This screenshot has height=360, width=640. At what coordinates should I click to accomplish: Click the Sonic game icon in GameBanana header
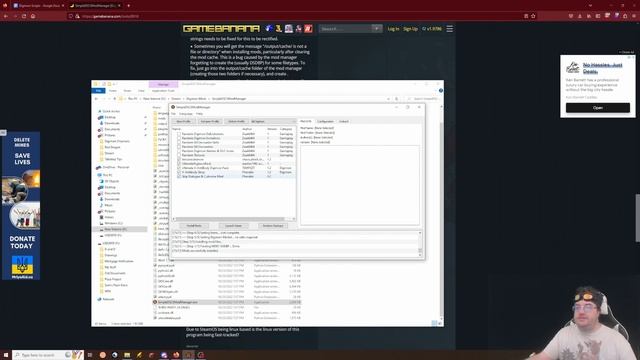pos(269,29)
